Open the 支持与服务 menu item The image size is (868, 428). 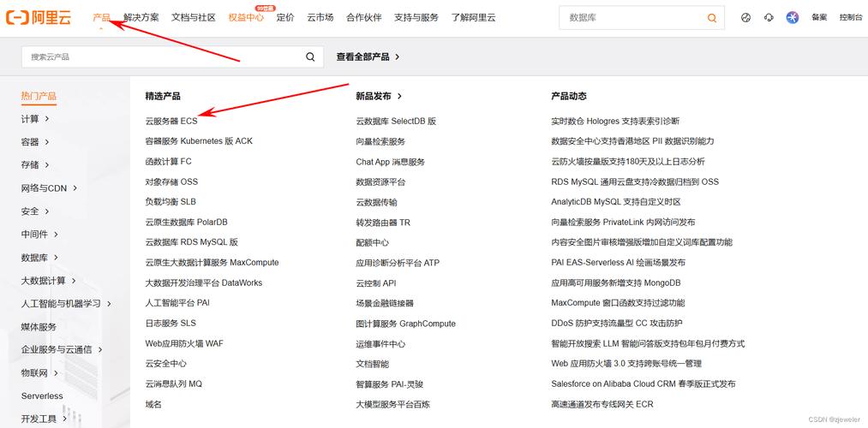point(416,18)
